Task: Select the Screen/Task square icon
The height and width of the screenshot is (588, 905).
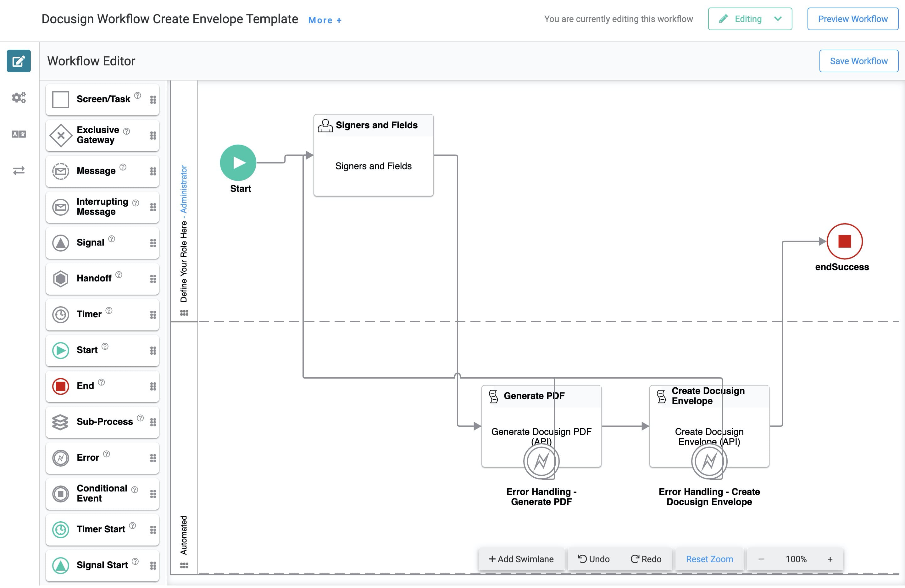Action: click(x=60, y=100)
